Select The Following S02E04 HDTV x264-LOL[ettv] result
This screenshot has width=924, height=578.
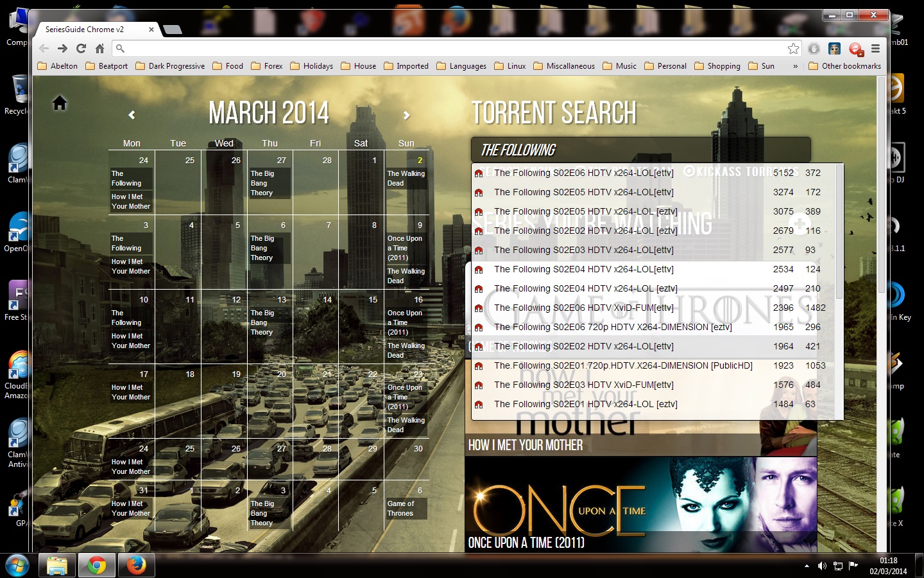tap(583, 269)
